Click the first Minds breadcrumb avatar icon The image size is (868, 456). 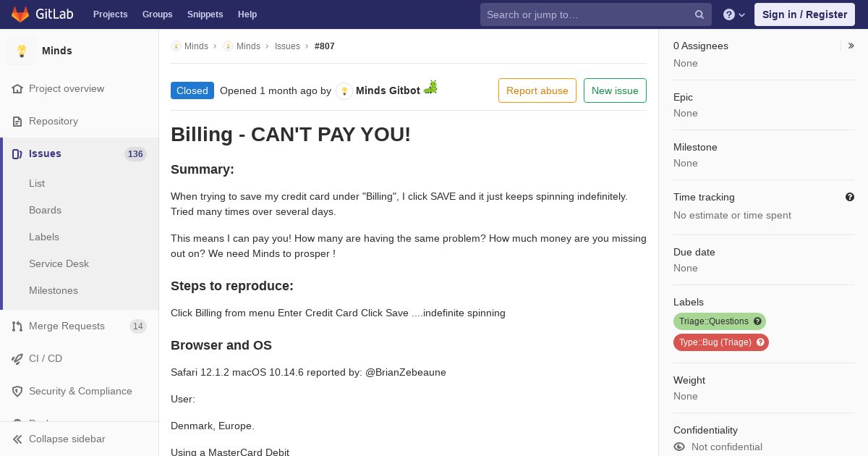176,46
